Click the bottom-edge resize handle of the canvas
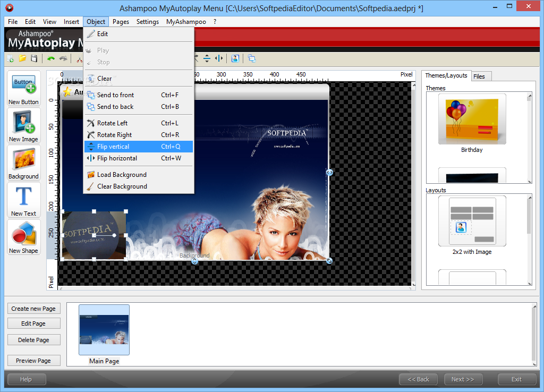 194,261
